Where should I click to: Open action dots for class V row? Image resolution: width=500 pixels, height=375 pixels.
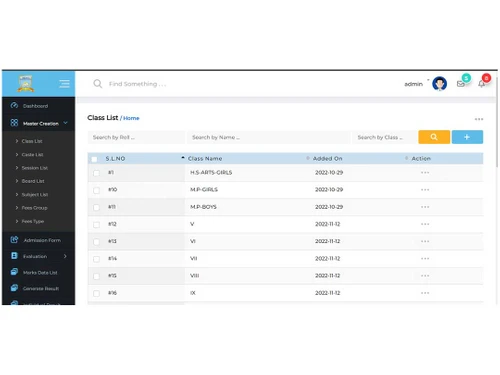tap(425, 224)
